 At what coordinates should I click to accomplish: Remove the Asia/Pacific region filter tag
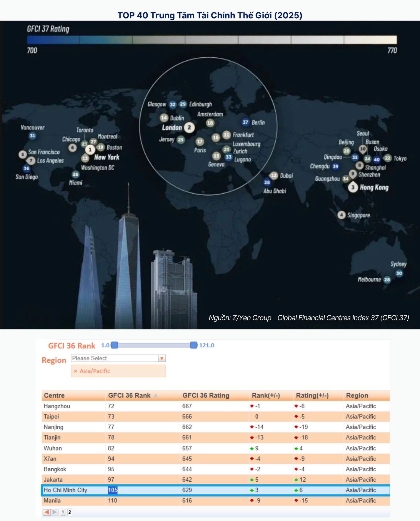point(76,371)
